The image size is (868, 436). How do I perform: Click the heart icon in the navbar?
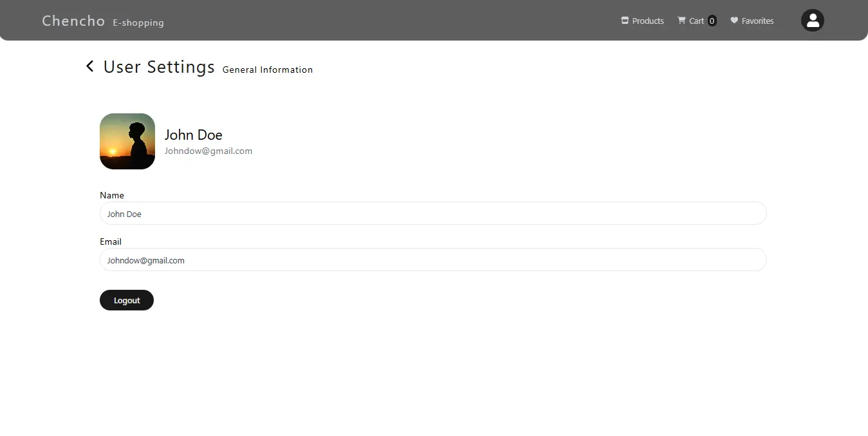pos(733,20)
